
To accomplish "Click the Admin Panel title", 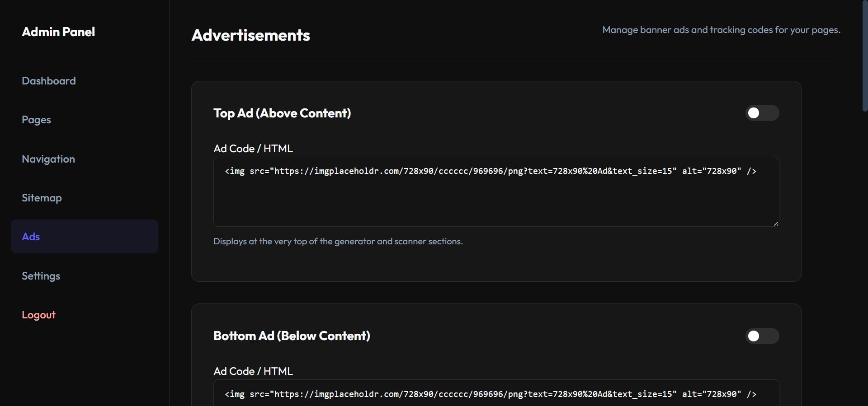I will tap(58, 32).
